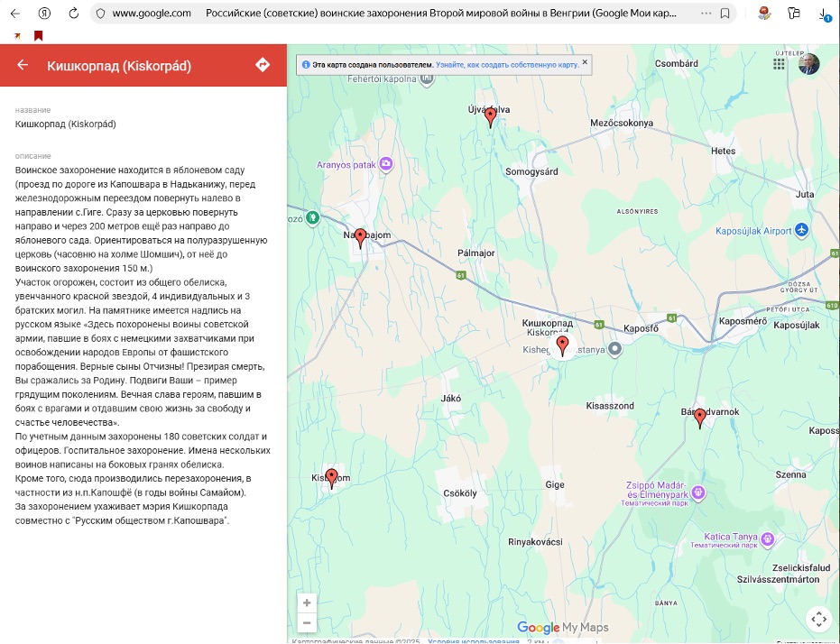
Task: Select the red pin at Újvárfalva
Action: tap(491, 116)
